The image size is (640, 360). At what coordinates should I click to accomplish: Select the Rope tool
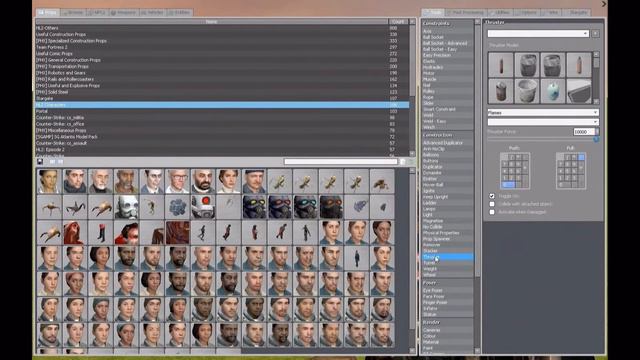447,97
